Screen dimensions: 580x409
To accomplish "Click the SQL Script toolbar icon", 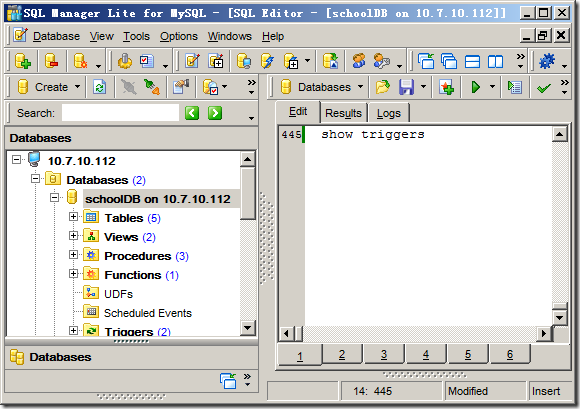I will coord(216,61).
